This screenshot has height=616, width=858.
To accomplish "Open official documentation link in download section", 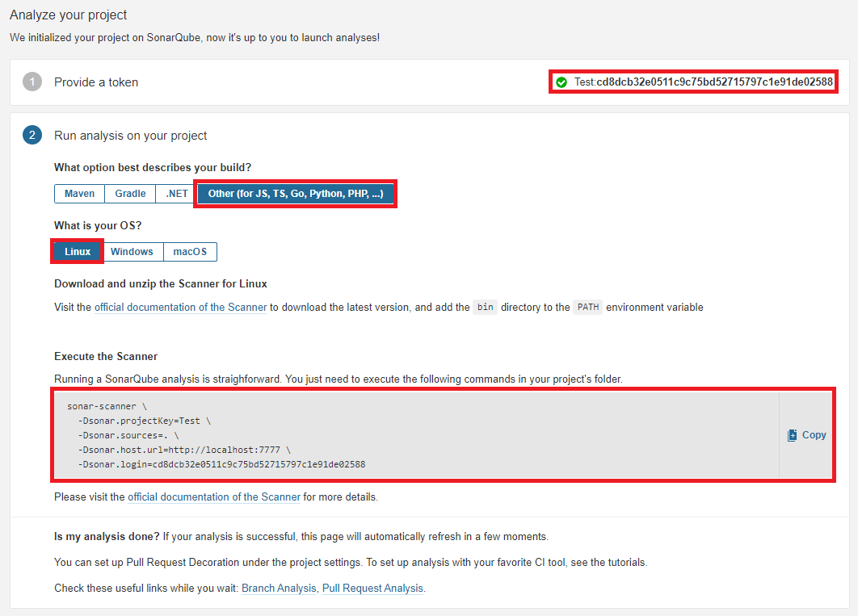I will coord(180,308).
